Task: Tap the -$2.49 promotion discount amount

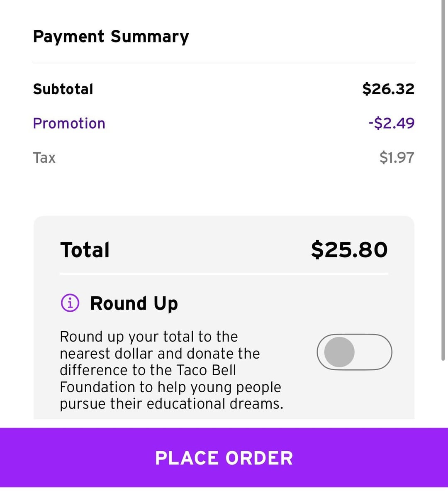Action: point(391,123)
